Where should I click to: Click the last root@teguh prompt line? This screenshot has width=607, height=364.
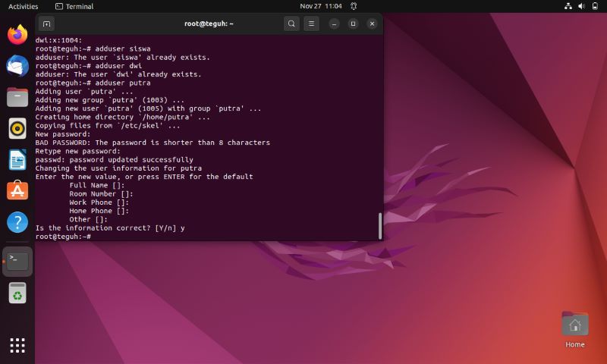pos(63,237)
